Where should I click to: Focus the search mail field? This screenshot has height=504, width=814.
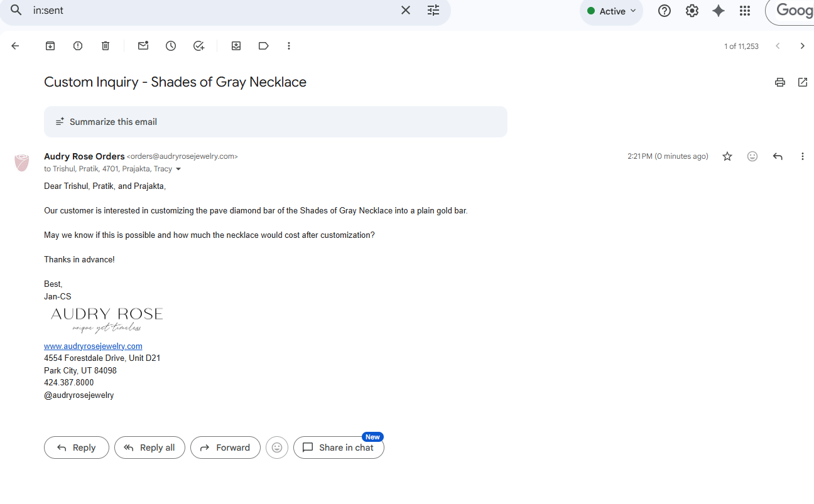214,11
